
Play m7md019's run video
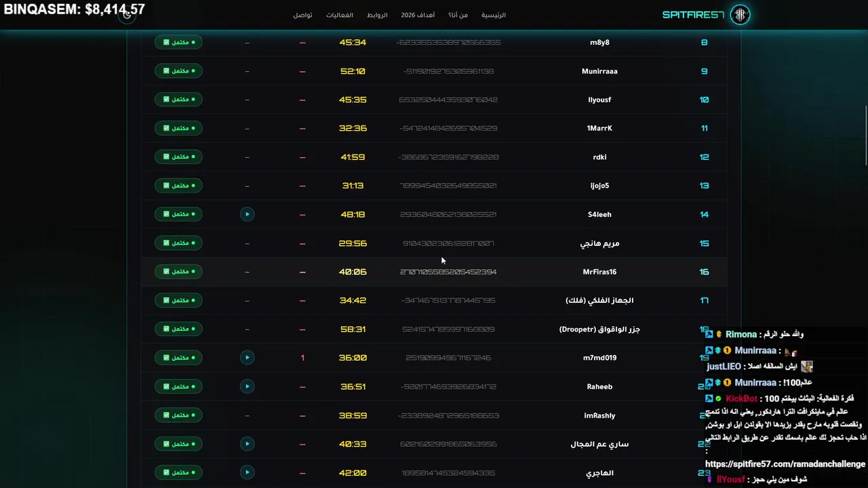247,357
